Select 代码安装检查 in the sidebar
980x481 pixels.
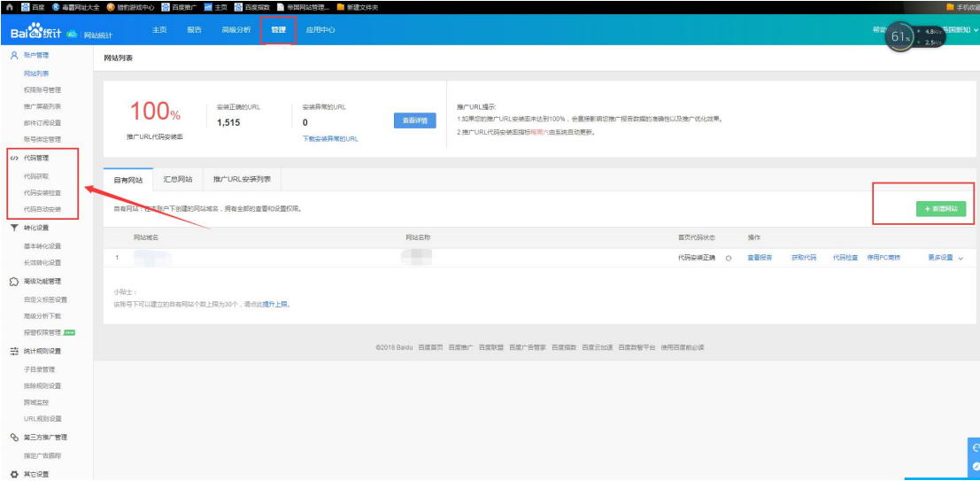click(x=42, y=192)
